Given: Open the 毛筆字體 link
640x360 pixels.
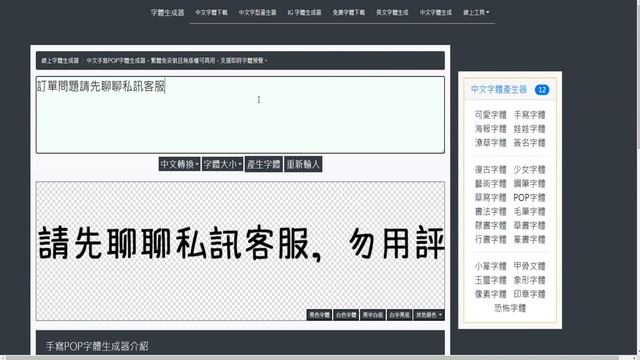Looking at the screenshot, I should point(529,211).
